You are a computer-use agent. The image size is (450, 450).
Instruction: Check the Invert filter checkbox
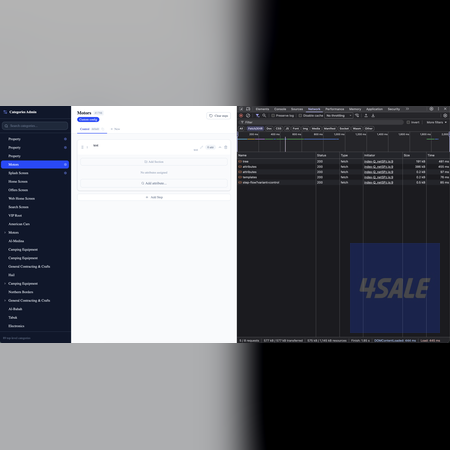[x=408, y=122]
